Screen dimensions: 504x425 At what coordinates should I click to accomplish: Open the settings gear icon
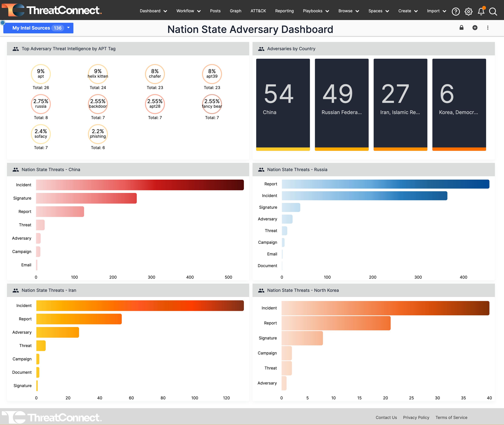pos(469,11)
